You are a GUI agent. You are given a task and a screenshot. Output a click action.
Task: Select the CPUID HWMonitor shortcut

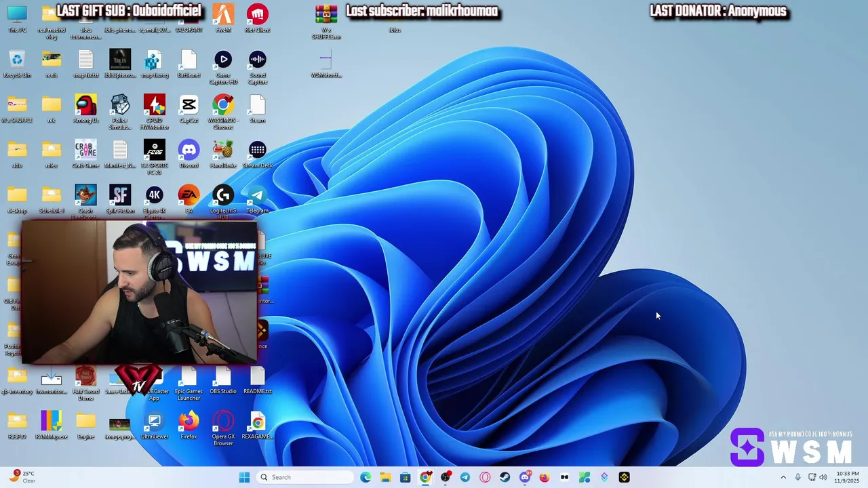[154, 112]
